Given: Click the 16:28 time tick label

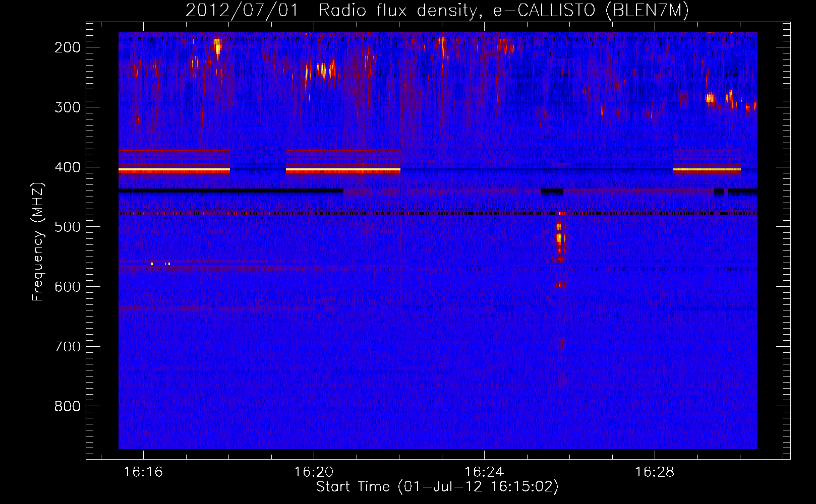Looking at the screenshot, I should pos(655,472).
